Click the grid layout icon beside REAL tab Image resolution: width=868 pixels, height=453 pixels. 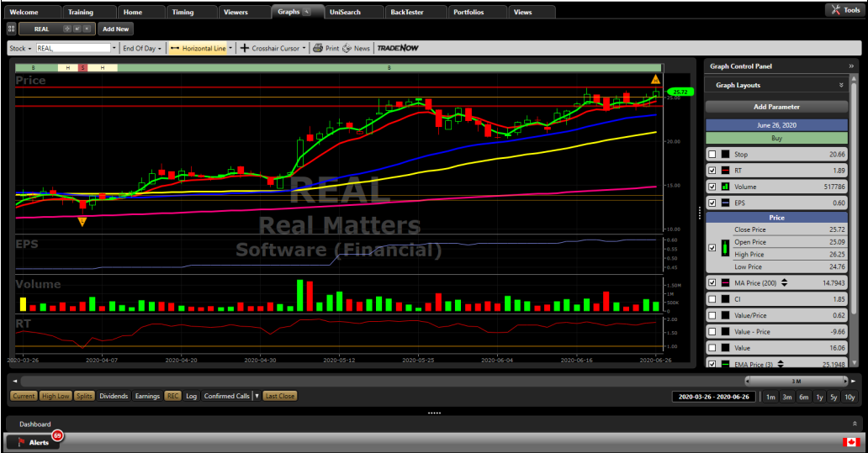(x=11, y=29)
